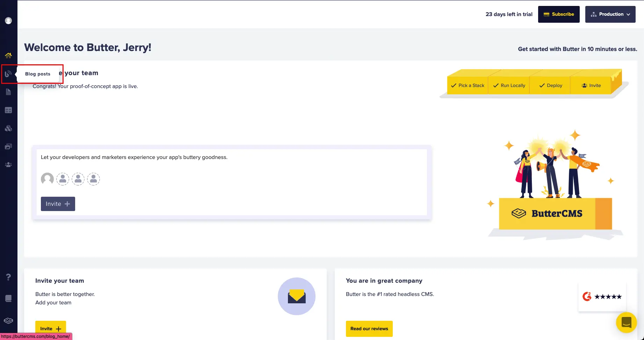Open Blog posts from the sidebar
Viewport: 644px width, 340px height.
pyautogui.click(x=8, y=74)
